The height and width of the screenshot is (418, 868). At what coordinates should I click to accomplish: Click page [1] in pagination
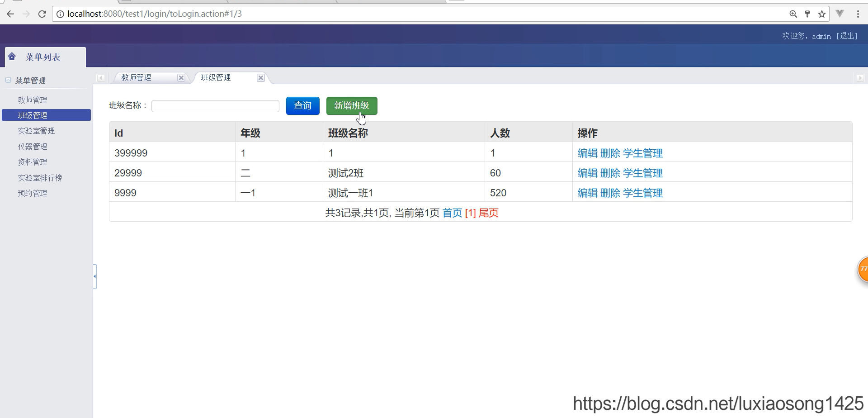(471, 213)
